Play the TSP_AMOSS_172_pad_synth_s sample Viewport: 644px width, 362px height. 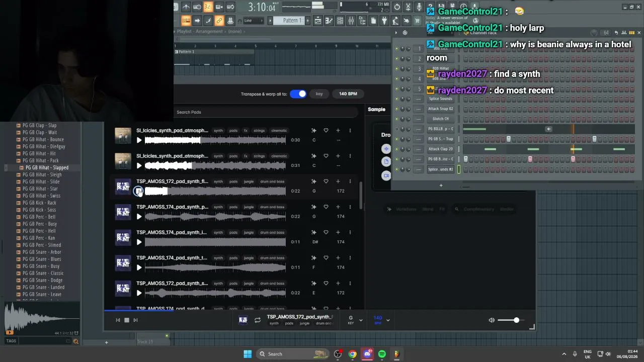[x=139, y=293]
